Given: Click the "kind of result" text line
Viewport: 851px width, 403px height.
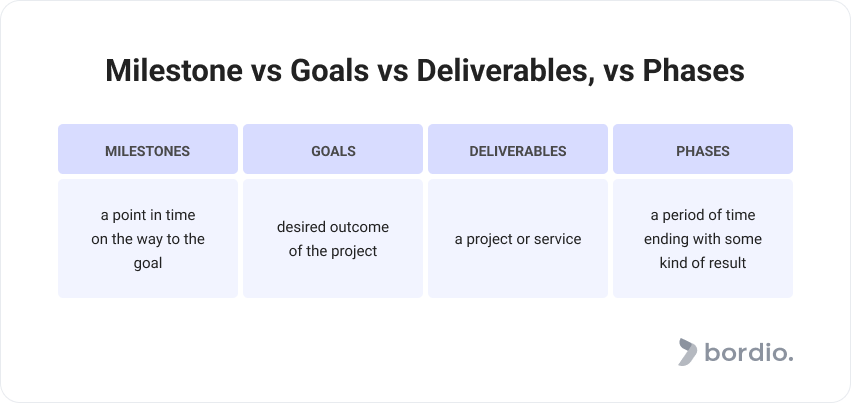Looking at the screenshot, I should coord(703,263).
